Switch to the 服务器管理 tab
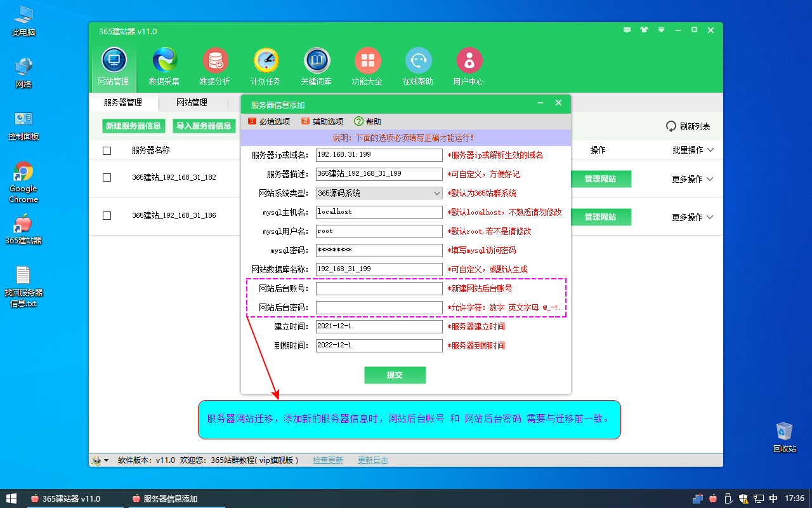This screenshot has width=812, height=508. (x=123, y=102)
